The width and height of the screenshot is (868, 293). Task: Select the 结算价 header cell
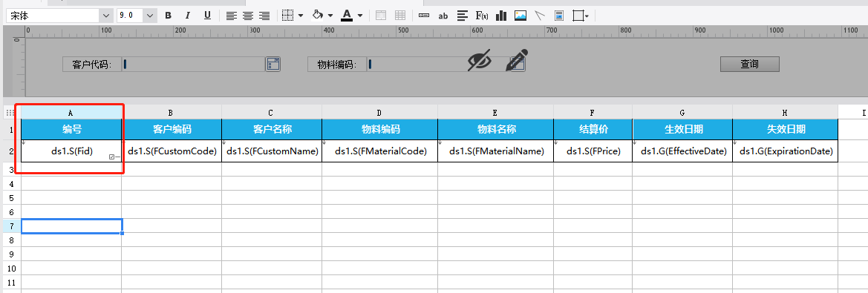point(593,129)
